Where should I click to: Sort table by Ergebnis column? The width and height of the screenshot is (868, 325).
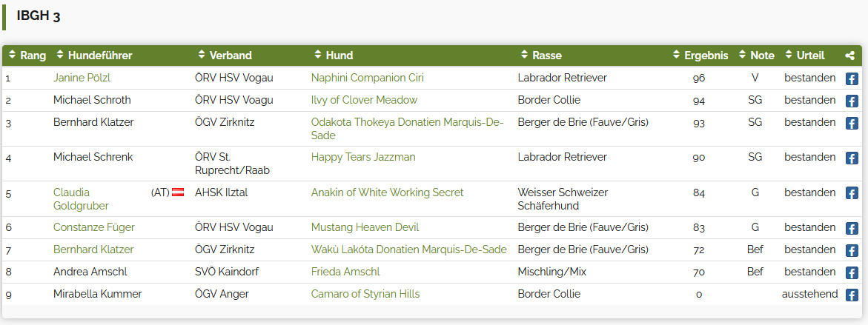pyautogui.click(x=700, y=56)
